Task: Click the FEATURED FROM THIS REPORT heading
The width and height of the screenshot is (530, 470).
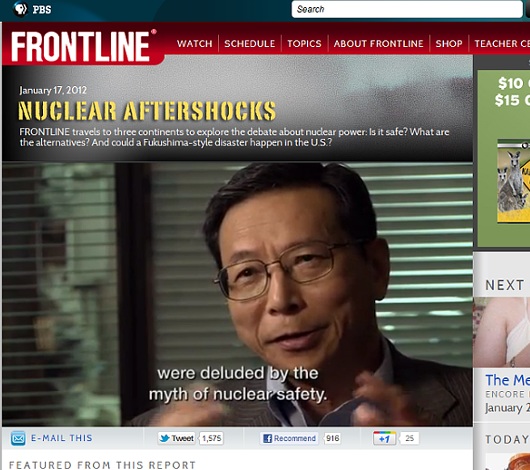Action: [x=102, y=465]
